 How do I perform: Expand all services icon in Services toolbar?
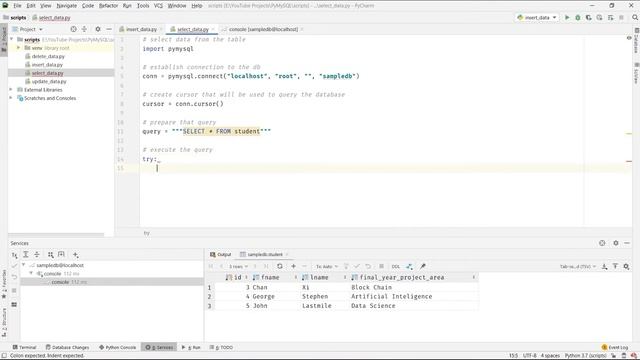(26, 255)
